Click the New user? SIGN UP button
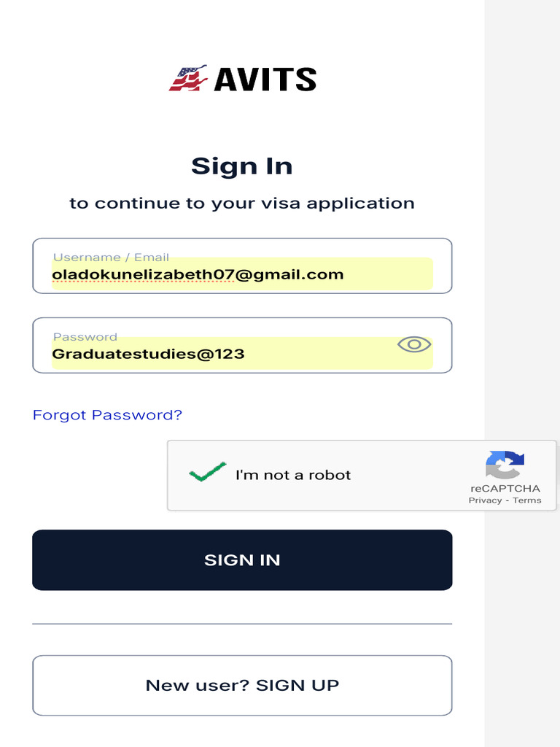 [242, 685]
